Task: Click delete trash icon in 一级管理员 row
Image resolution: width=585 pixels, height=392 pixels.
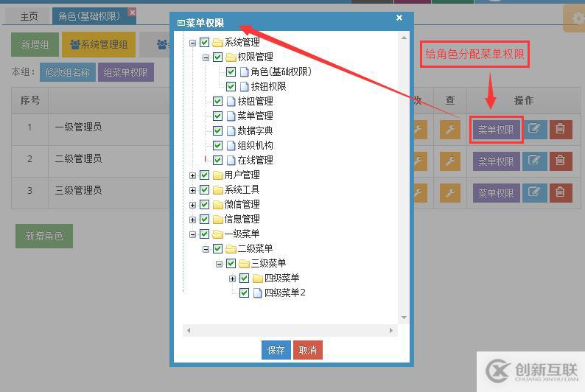Action: [560, 129]
